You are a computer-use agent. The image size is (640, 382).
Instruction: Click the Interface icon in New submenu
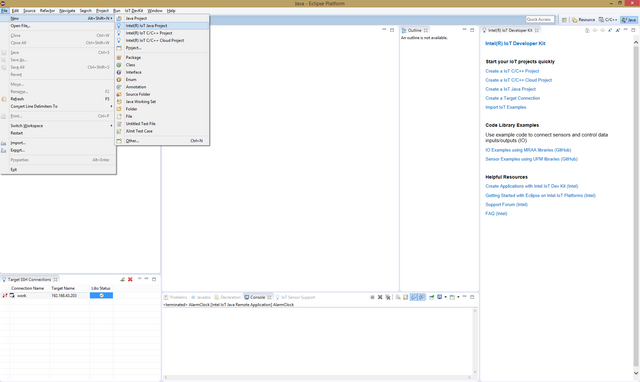pyautogui.click(x=119, y=72)
